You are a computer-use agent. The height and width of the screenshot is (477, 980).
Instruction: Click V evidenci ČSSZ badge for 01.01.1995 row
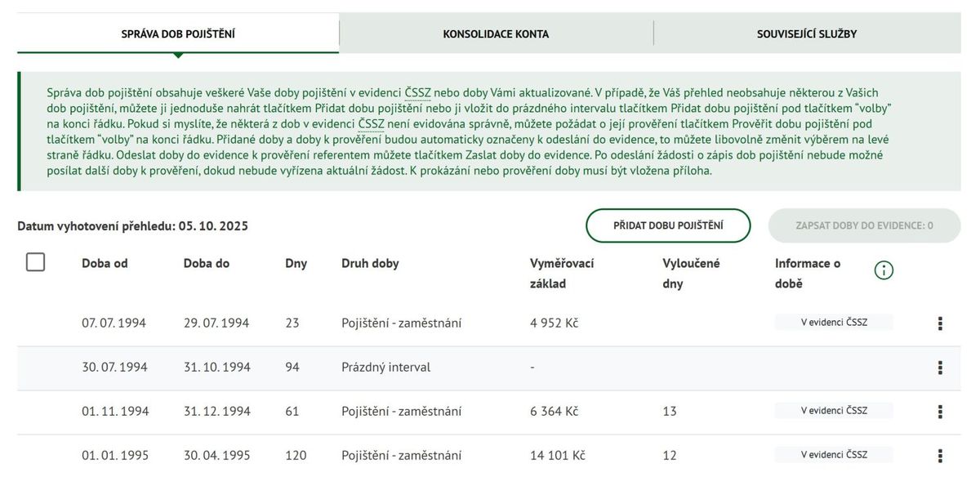point(834,455)
